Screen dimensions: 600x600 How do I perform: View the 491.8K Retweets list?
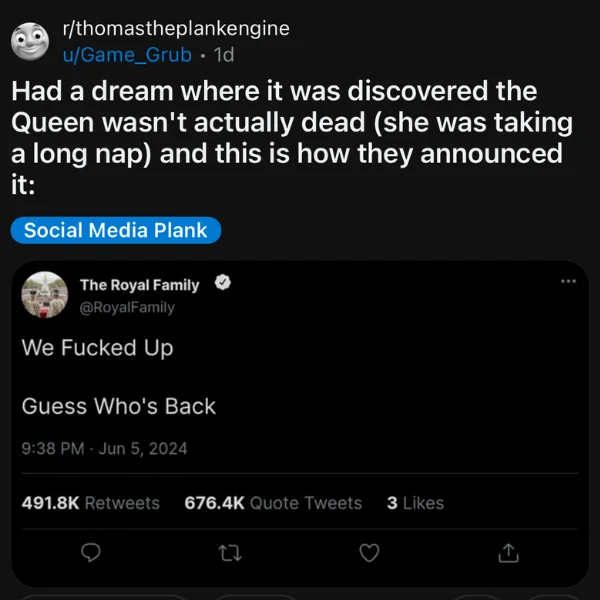[x=90, y=503]
